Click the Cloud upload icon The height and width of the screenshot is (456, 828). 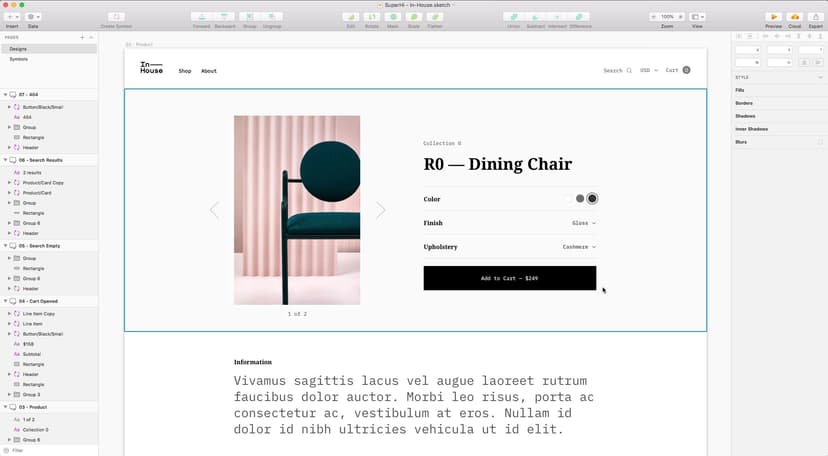pos(795,17)
